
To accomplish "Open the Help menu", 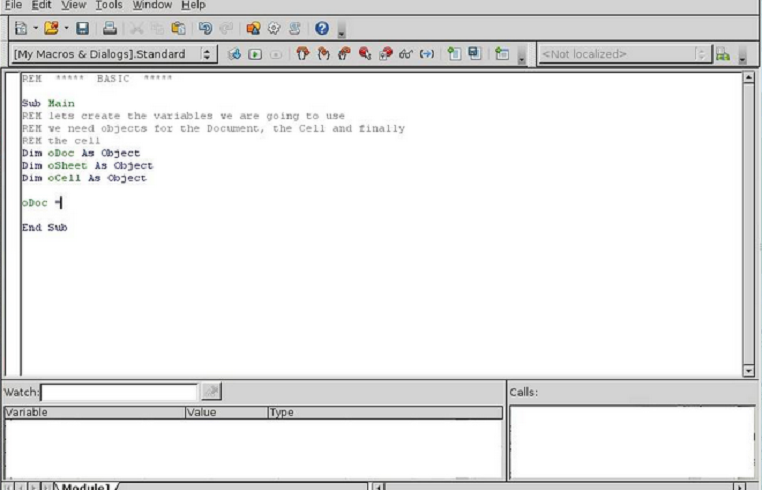I will [193, 5].
